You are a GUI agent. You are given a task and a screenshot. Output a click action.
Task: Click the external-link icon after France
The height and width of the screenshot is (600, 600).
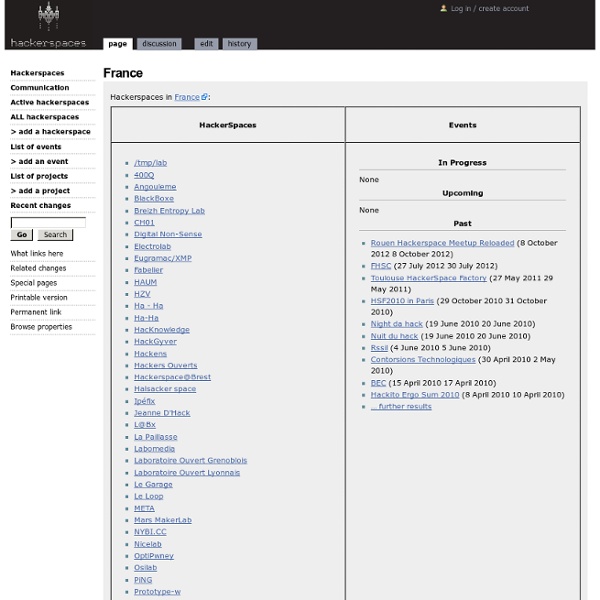point(204,97)
